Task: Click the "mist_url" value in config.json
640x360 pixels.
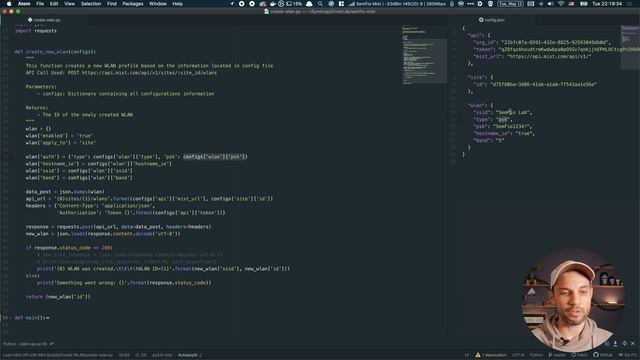Action: (x=549, y=56)
